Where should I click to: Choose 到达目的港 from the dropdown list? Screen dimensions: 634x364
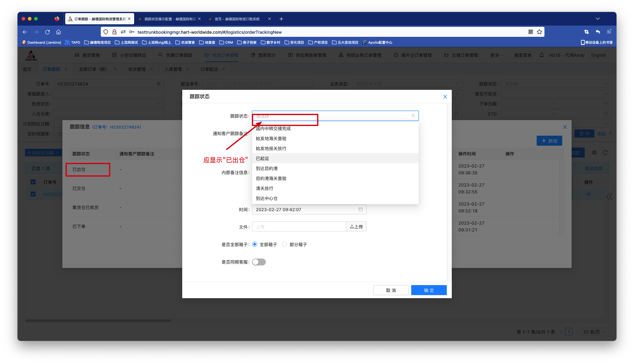tap(267, 168)
